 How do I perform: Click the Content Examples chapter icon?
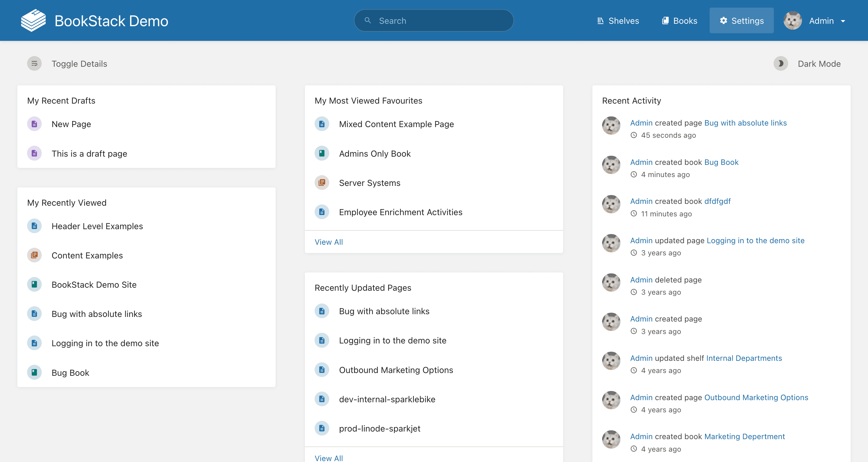pyautogui.click(x=34, y=255)
